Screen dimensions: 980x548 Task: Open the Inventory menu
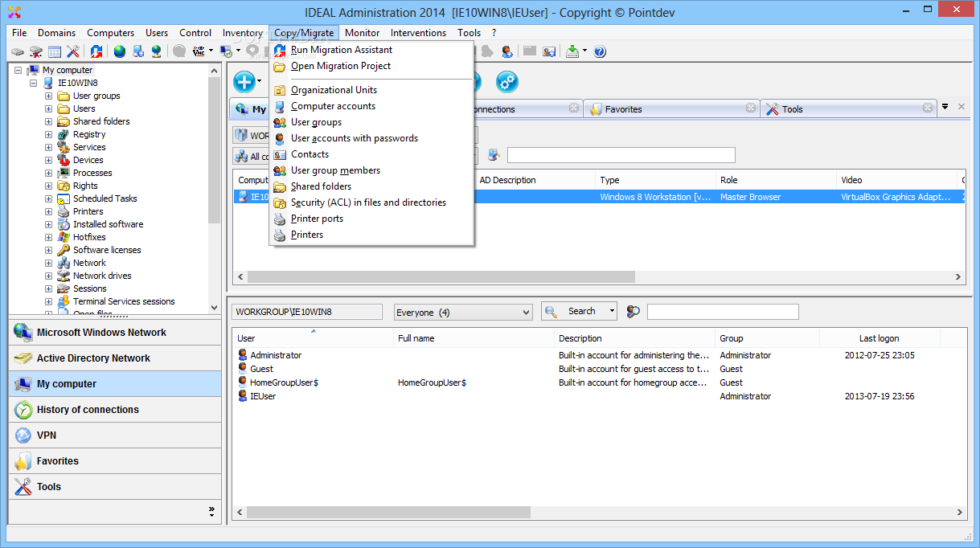pyautogui.click(x=242, y=33)
